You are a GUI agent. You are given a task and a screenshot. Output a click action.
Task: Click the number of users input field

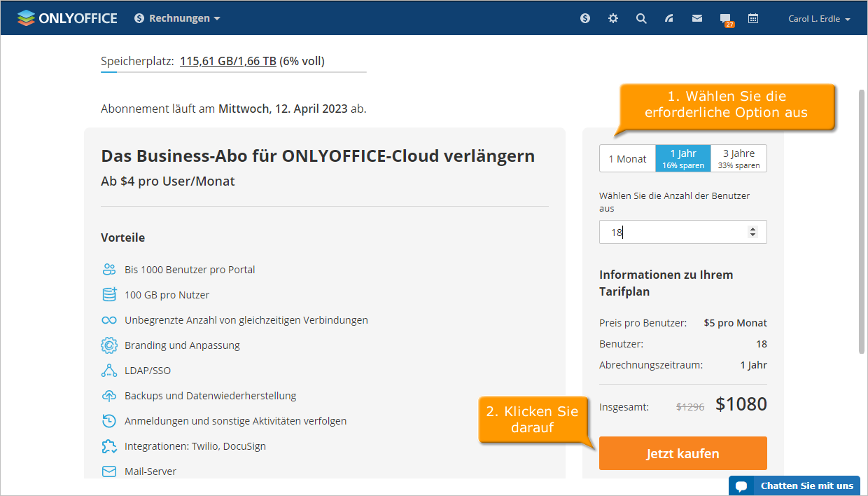coord(683,232)
